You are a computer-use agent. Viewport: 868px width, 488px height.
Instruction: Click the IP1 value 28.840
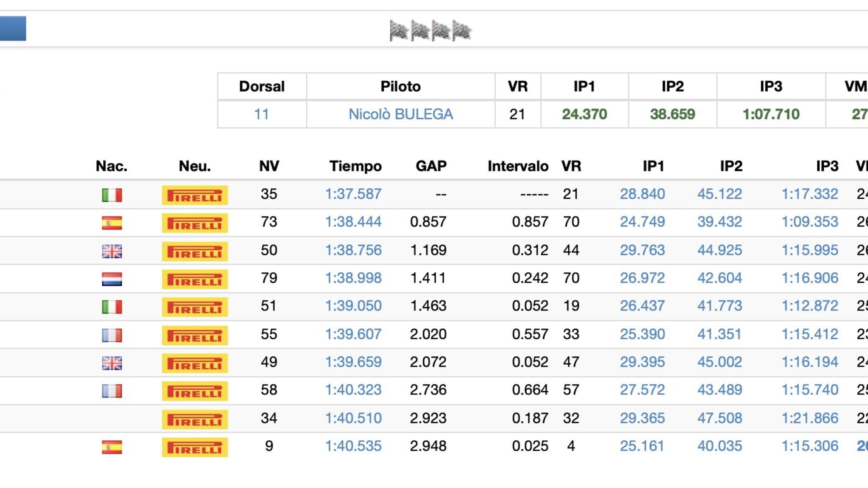(x=642, y=194)
